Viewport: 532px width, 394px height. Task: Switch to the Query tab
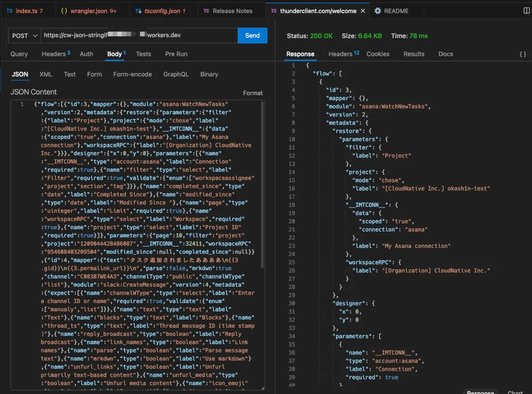point(19,54)
